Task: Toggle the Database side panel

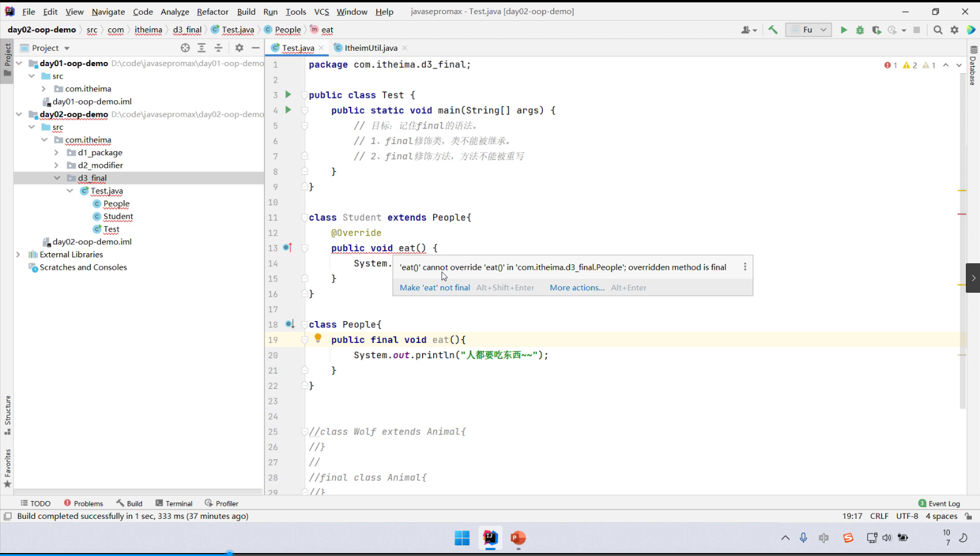Action: point(973,66)
